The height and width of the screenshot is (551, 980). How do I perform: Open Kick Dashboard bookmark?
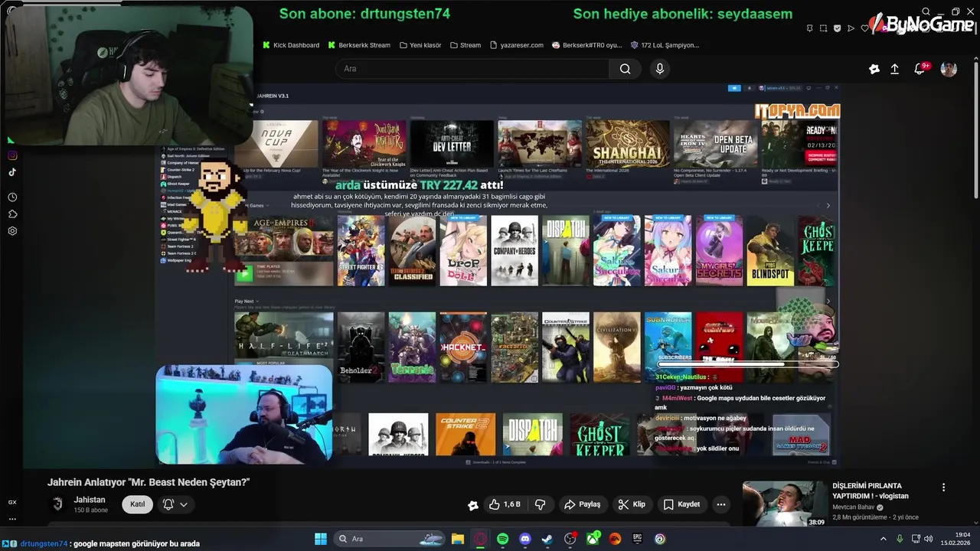click(x=291, y=45)
